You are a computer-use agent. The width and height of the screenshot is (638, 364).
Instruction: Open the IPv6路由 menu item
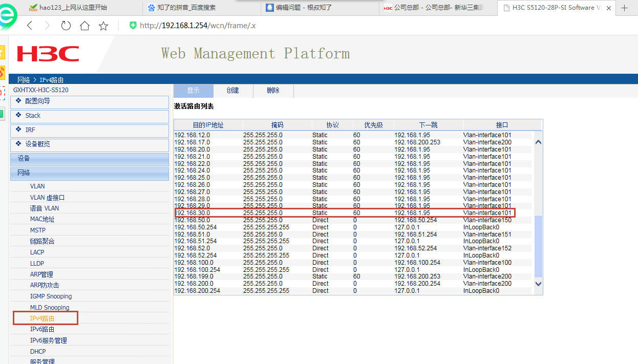[42, 330]
